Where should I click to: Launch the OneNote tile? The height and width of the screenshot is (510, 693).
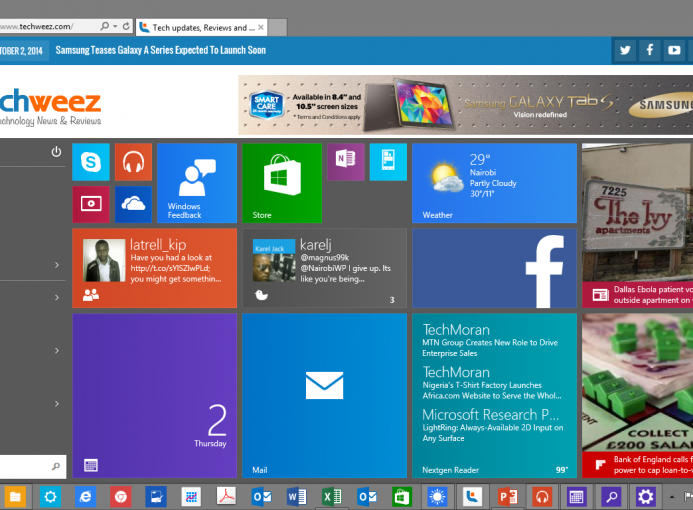345,161
